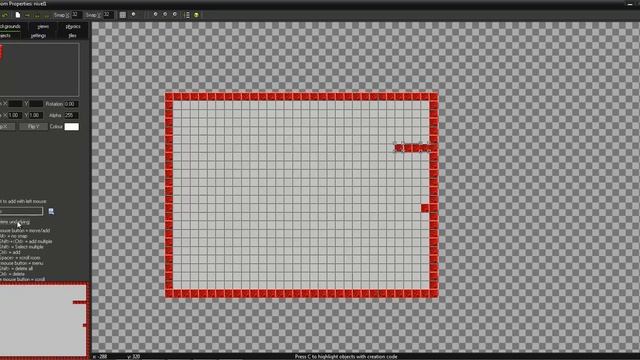640x360 pixels.
Task: Click the object preview box in the left panel
Action: (39, 70)
